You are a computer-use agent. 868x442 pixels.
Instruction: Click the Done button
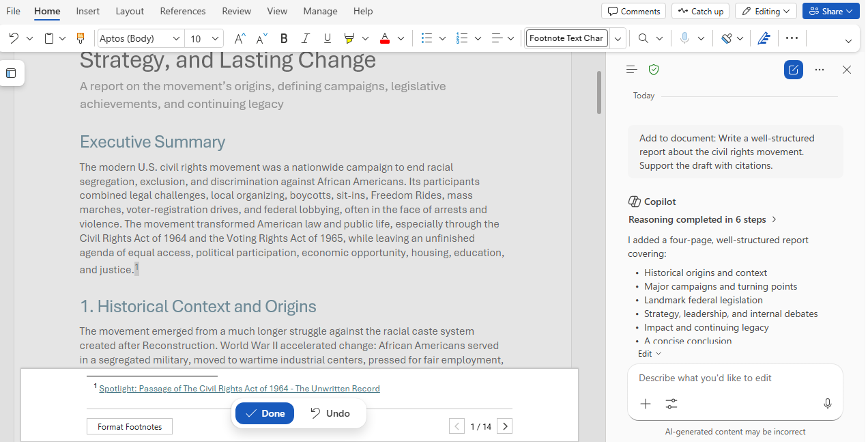265,413
